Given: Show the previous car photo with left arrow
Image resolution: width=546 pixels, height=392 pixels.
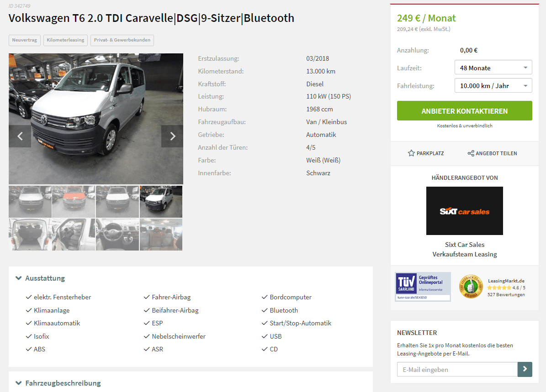Looking at the screenshot, I should [20, 136].
